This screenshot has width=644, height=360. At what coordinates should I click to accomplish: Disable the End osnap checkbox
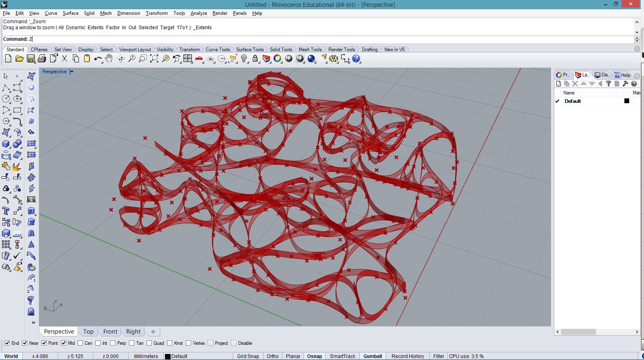pos(7,343)
